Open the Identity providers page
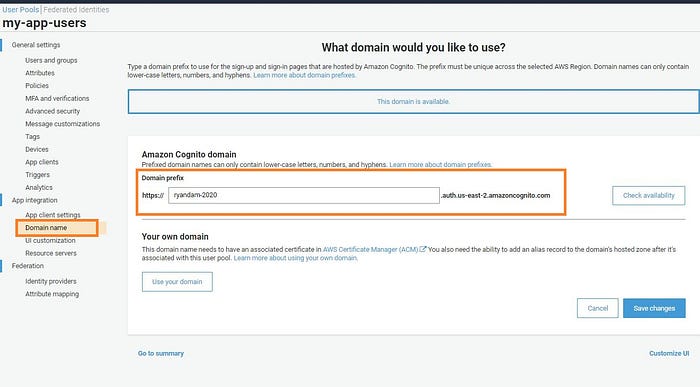Viewport: 700px width, 387px height. (51, 281)
